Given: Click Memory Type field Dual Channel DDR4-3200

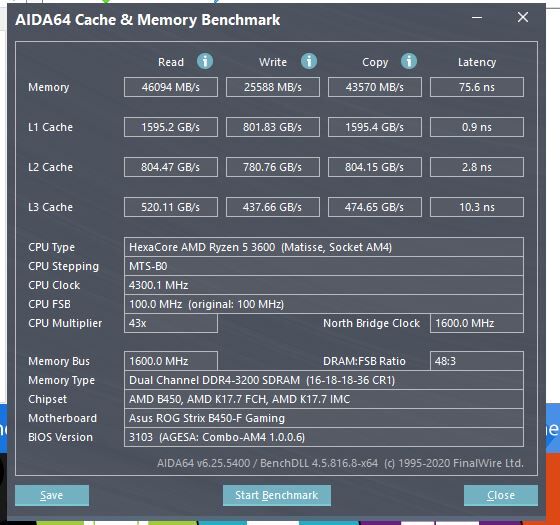Looking at the screenshot, I should 324,380.
